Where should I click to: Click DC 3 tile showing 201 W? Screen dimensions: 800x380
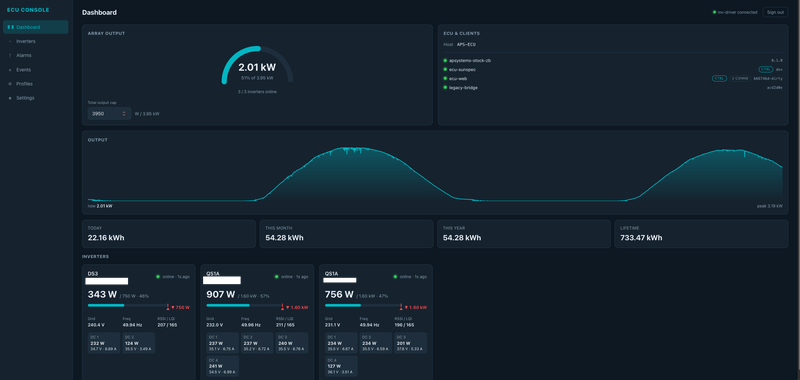pyautogui.click(x=410, y=343)
